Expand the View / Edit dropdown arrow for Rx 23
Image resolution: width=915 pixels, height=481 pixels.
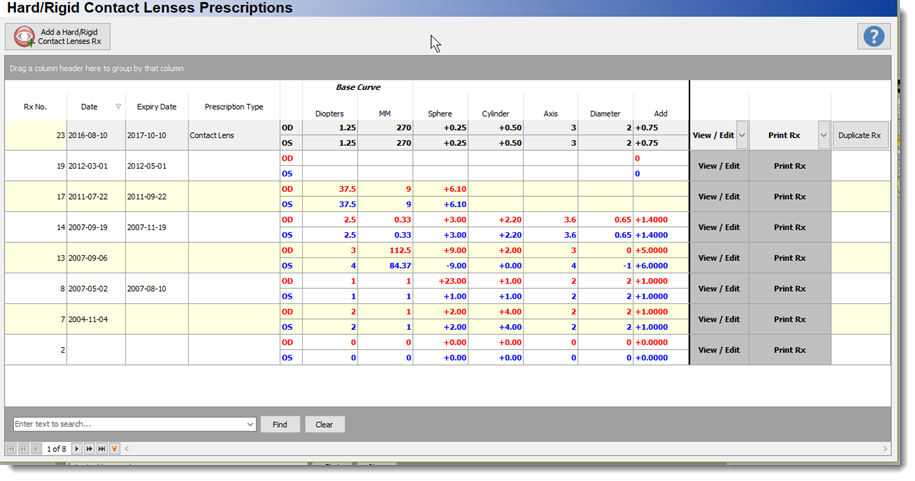742,135
